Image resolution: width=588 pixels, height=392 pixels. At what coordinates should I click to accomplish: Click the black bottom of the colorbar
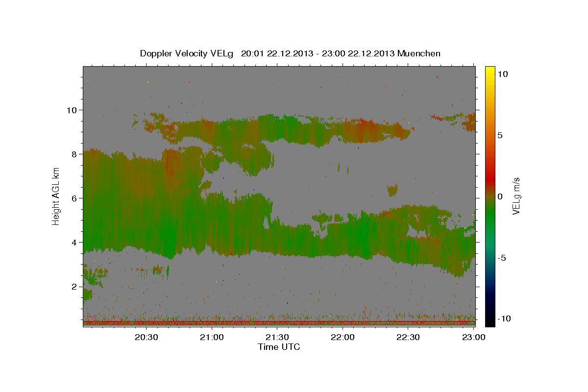pyautogui.click(x=490, y=321)
